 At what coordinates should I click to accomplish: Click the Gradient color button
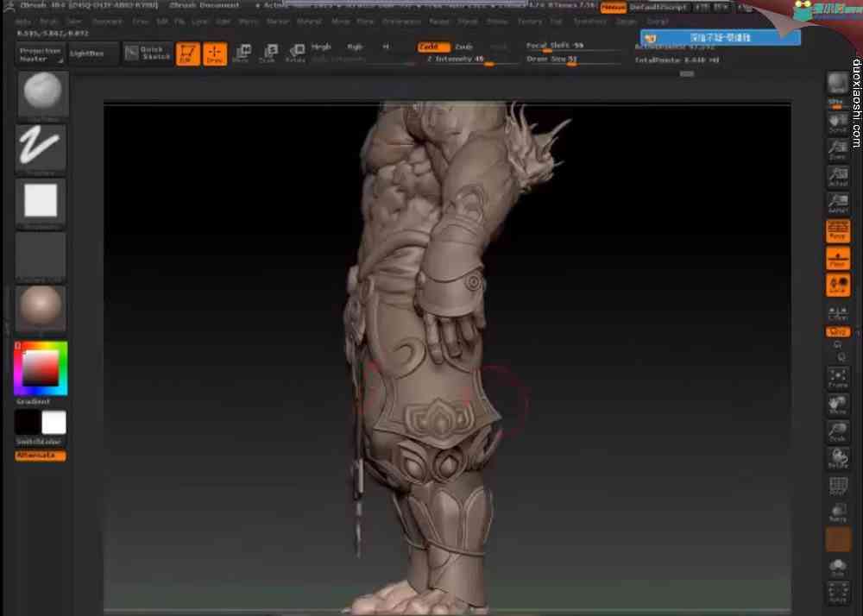[33, 401]
